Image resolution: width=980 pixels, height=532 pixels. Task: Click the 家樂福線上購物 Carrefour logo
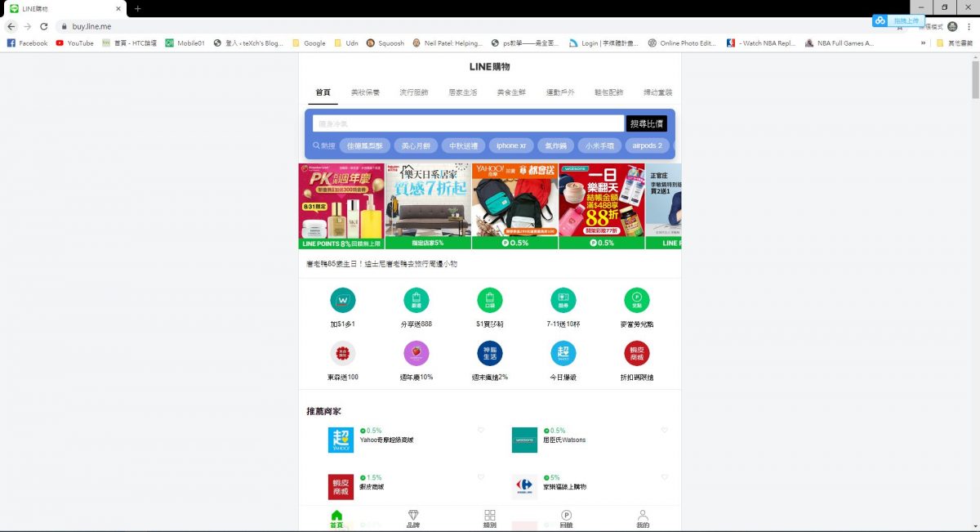pyautogui.click(x=524, y=487)
